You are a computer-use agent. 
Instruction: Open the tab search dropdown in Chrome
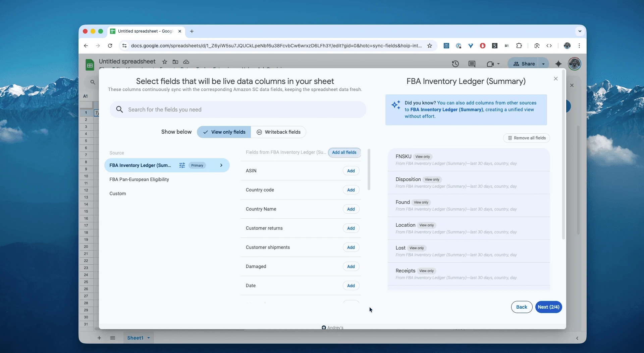point(580,31)
